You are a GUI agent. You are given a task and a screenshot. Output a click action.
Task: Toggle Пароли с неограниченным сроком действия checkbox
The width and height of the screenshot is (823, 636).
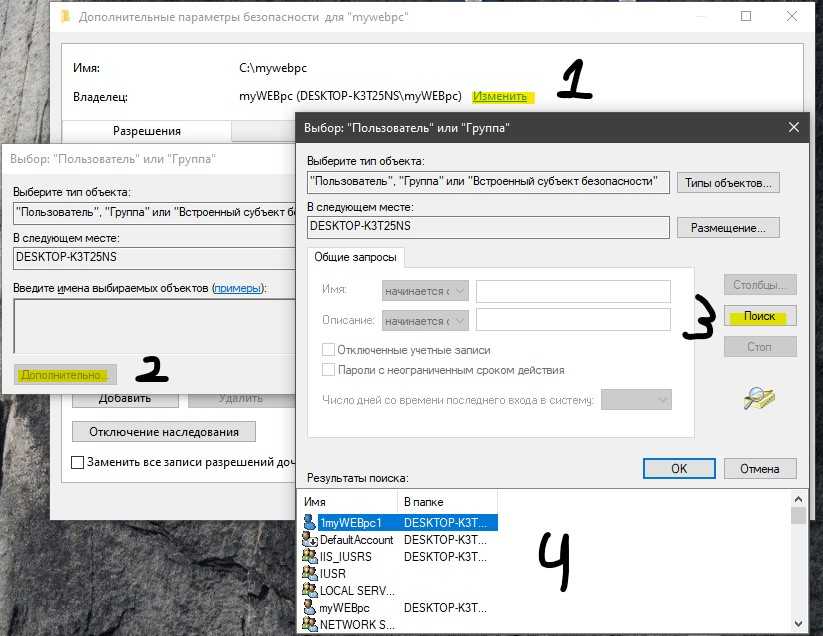(328, 370)
